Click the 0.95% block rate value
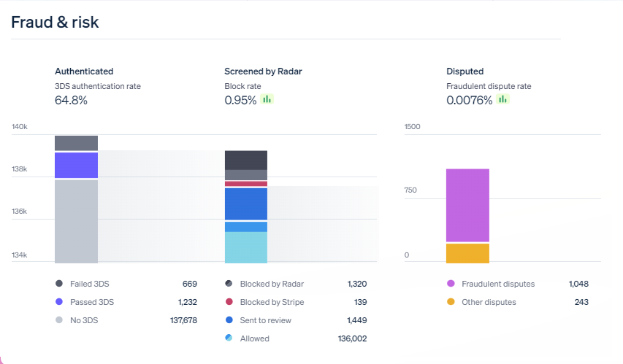The image size is (623, 364). tap(240, 100)
